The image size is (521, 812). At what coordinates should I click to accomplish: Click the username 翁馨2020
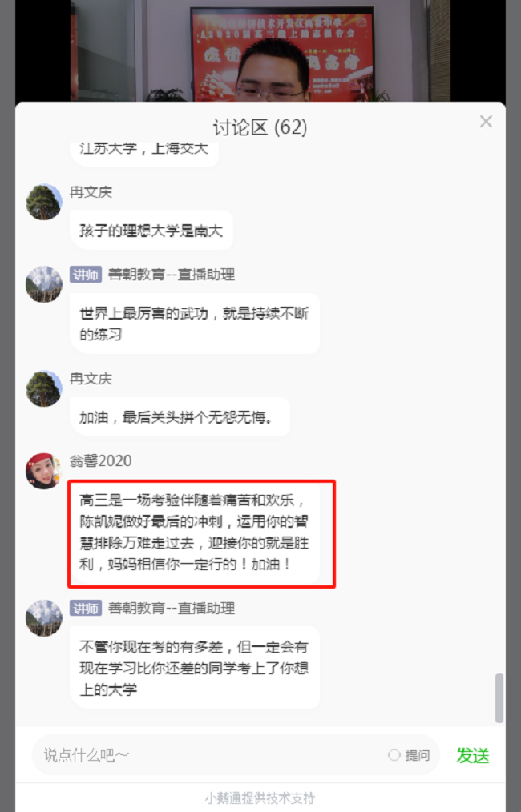pyautogui.click(x=100, y=461)
